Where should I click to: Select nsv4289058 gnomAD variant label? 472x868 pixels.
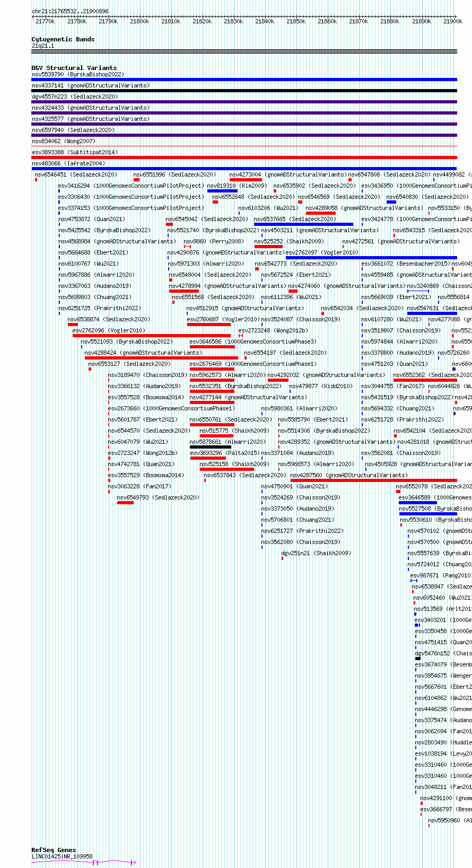pos(365,208)
